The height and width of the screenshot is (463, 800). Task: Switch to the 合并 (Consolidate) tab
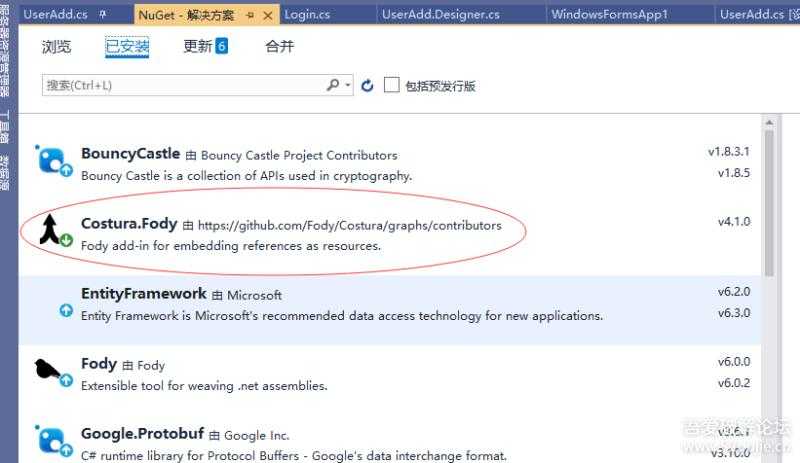(280, 46)
